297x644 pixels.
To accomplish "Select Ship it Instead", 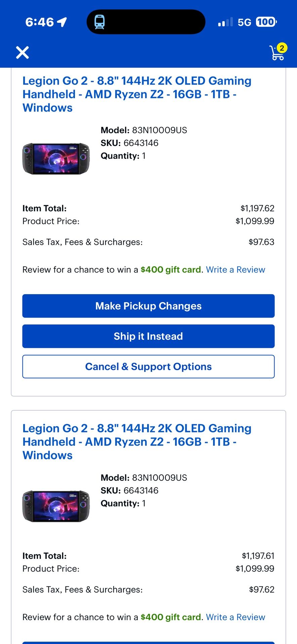I will pyautogui.click(x=148, y=336).
